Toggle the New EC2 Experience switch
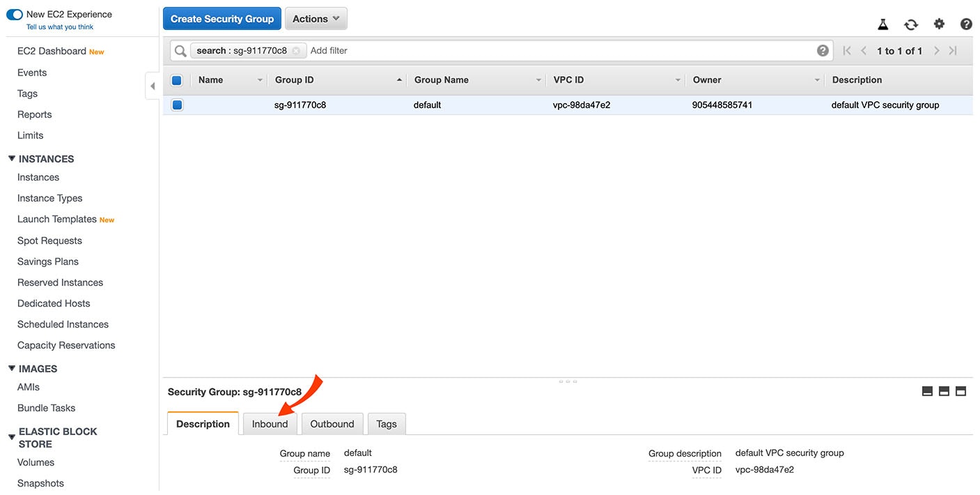This screenshot has width=980, height=495. click(15, 13)
